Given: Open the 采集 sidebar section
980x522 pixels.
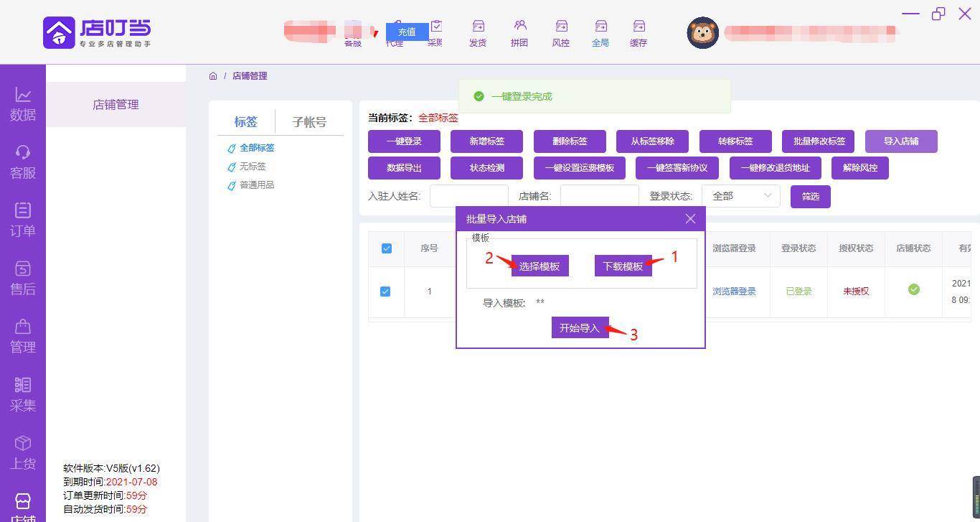Looking at the screenshot, I should click(23, 396).
